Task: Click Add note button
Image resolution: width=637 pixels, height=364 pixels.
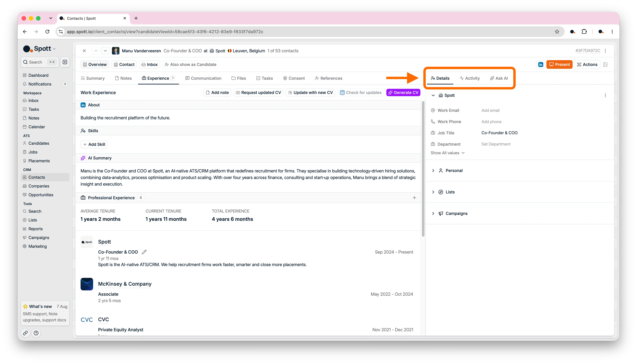Action: [x=217, y=93]
